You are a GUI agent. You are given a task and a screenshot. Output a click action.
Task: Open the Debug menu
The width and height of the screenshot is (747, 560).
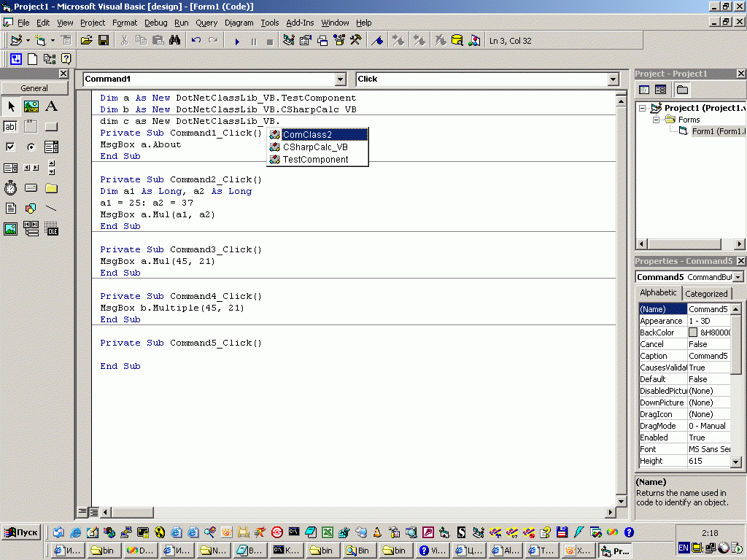[155, 23]
